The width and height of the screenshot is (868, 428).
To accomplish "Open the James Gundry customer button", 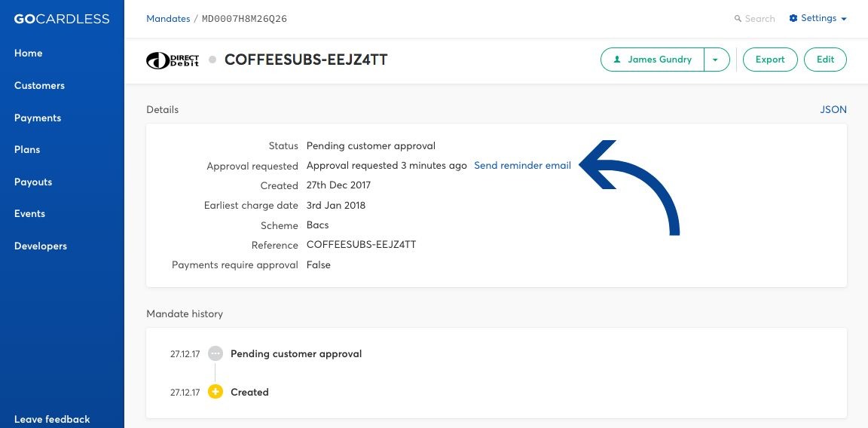I will point(652,60).
